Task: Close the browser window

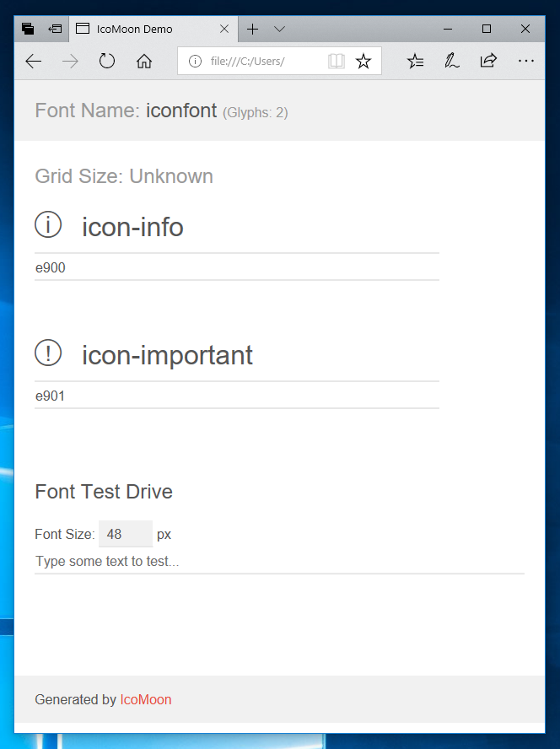Action: coord(525,30)
